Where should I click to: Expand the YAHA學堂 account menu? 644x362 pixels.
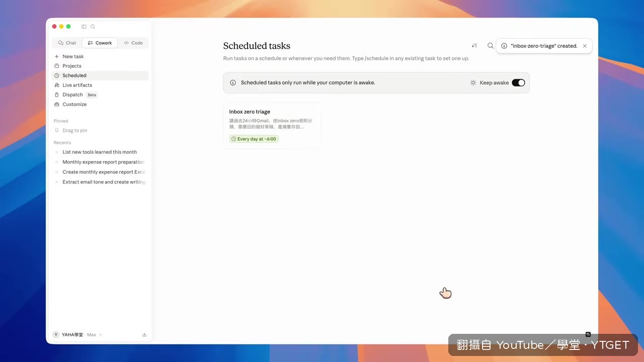point(77,334)
